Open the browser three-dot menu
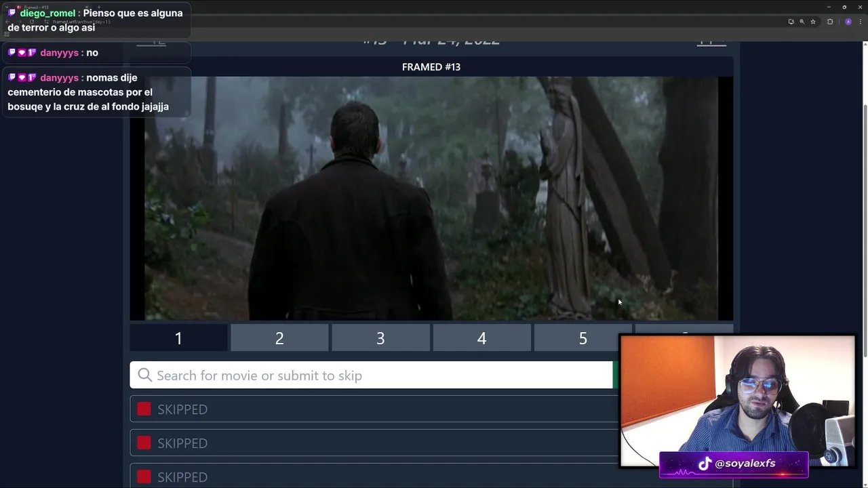 point(860,22)
